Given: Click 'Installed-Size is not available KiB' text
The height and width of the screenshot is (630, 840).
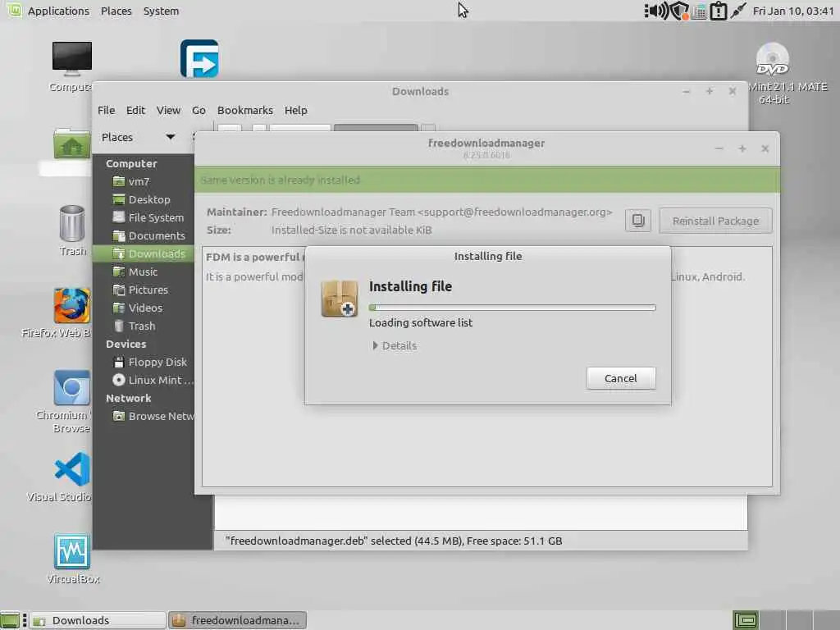Looking at the screenshot, I should (351, 231).
